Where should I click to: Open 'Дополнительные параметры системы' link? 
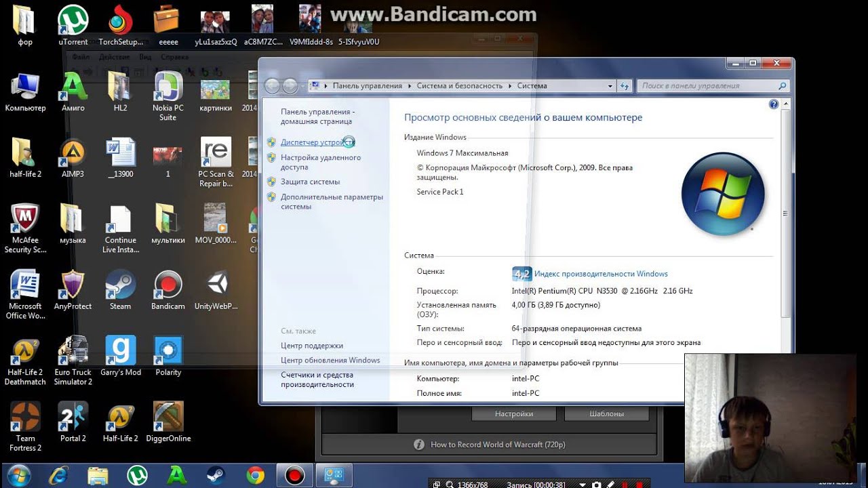(x=332, y=202)
